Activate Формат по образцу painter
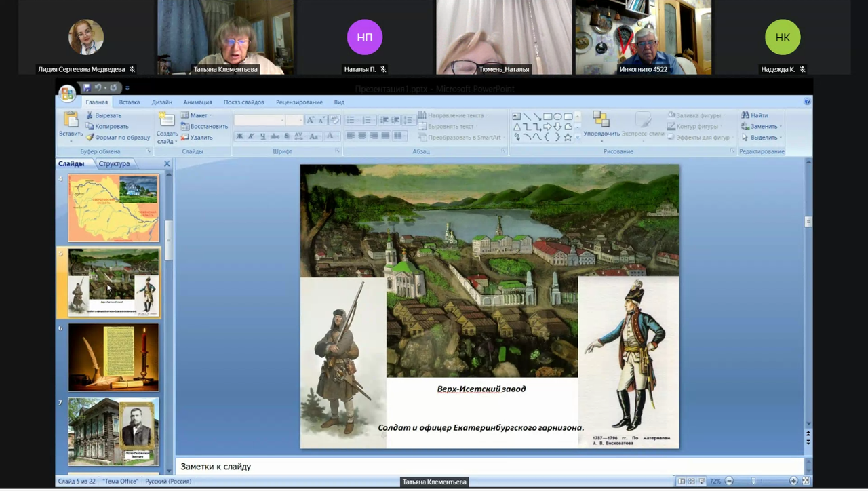The width and height of the screenshot is (868, 491). (118, 137)
